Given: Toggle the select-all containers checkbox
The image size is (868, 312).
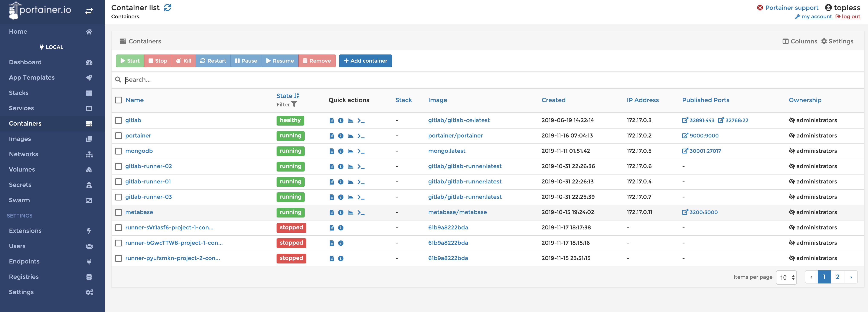Looking at the screenshot, I should (x=118, y=100).
